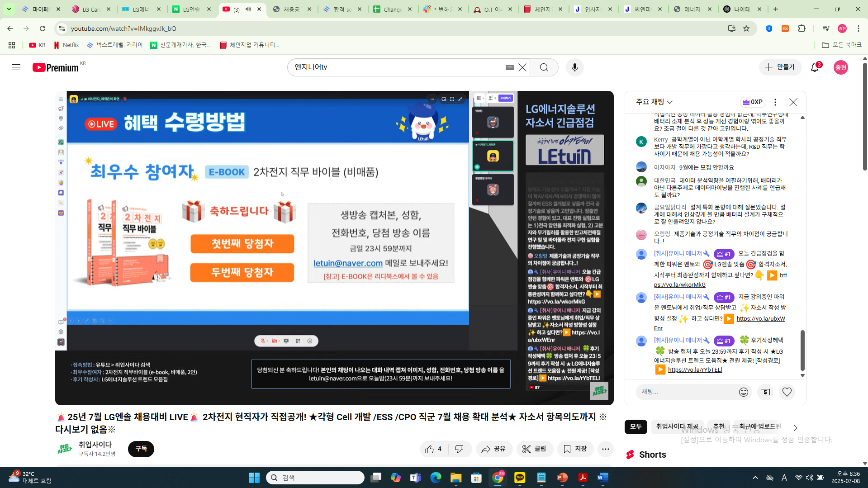
Task: Open link https://vo.la/rYbTELl in chat
Action: [x=695, y=370]
